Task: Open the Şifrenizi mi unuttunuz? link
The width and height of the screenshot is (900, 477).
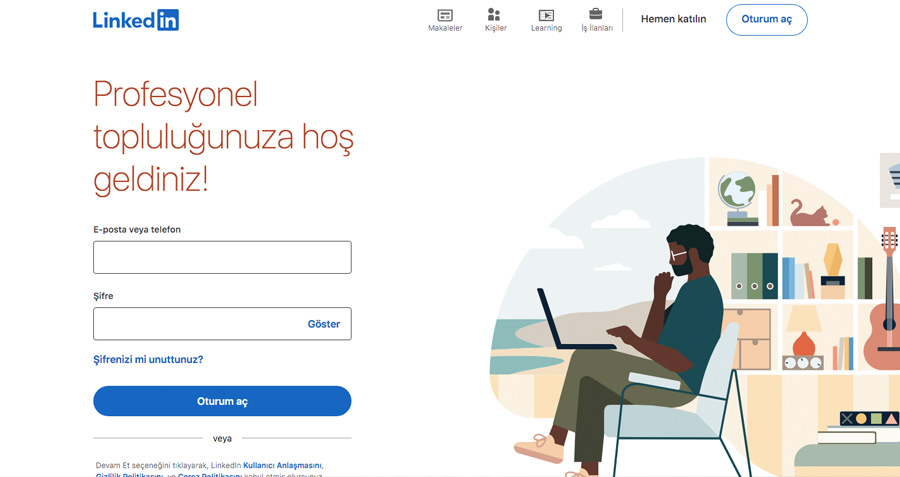Action: pos(148,359)
